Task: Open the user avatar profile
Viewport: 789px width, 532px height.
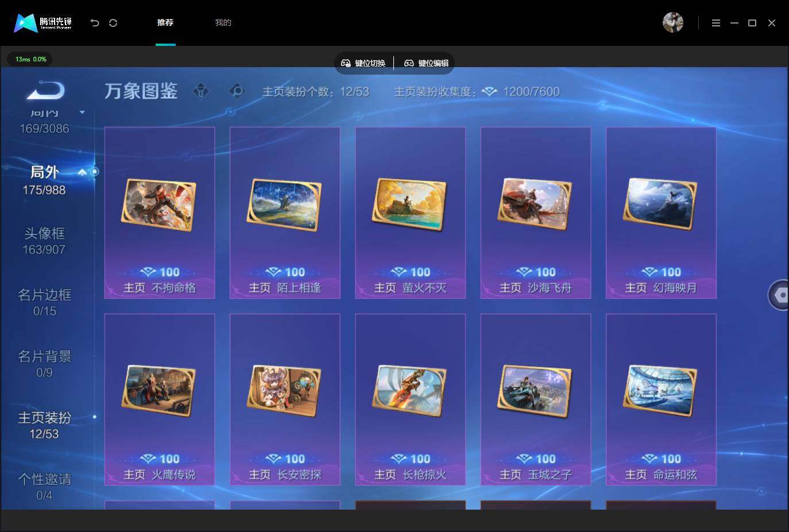Action: [x=673, y=22]
